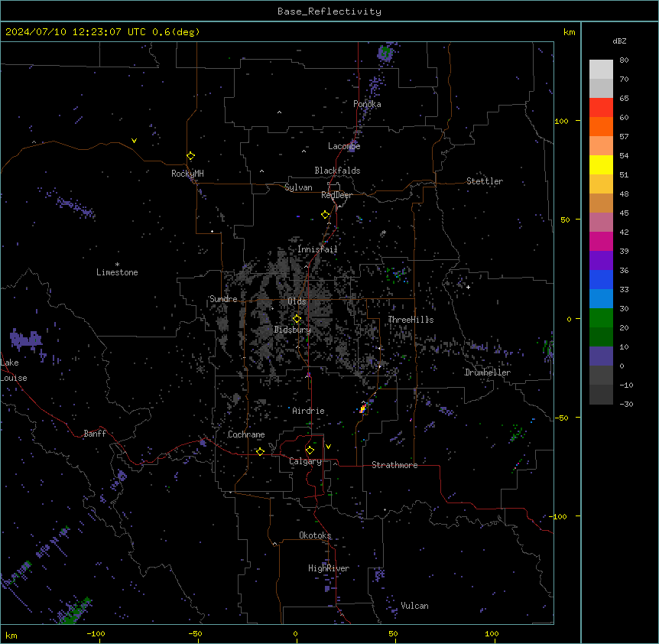Click the purple echo patch above Lake Louise
Screen dimensions: 659x644
(x=26, y=339)
